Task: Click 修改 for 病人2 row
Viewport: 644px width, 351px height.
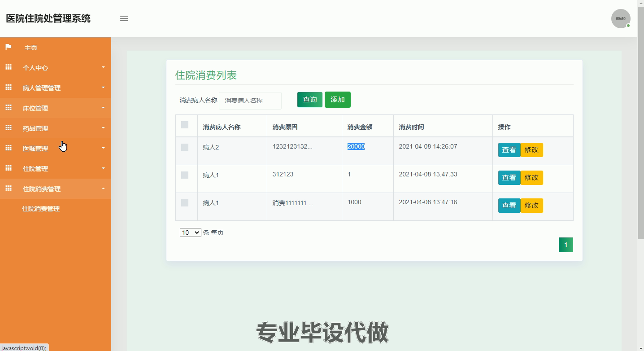Action: 531,150
